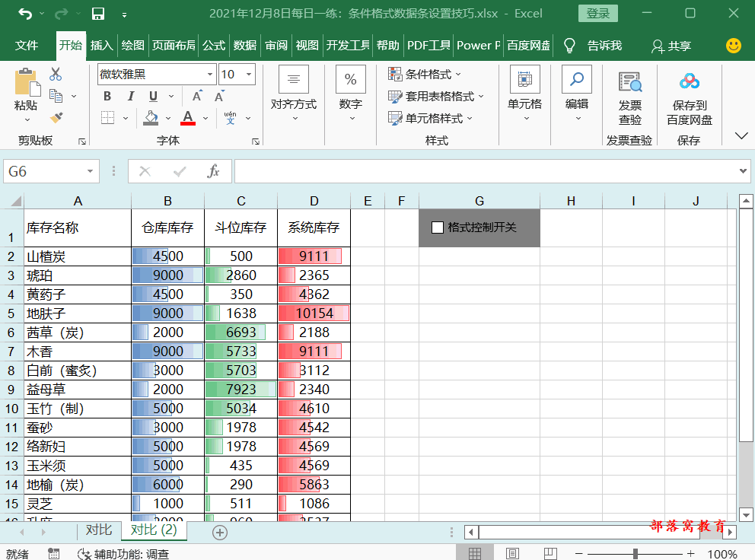Increase font size with larger A
Screen dimensions: 755x560
(197, 97)
